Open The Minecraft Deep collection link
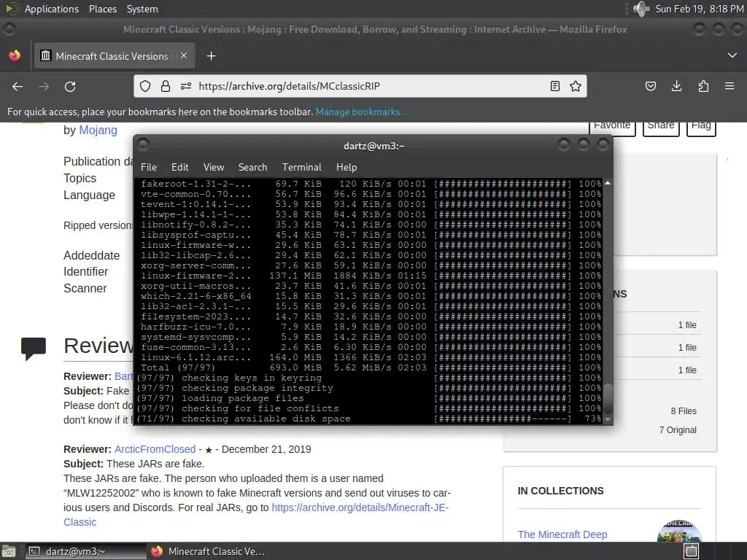The width and height of the screenshot is (747, 560). (x=562, y=534)
